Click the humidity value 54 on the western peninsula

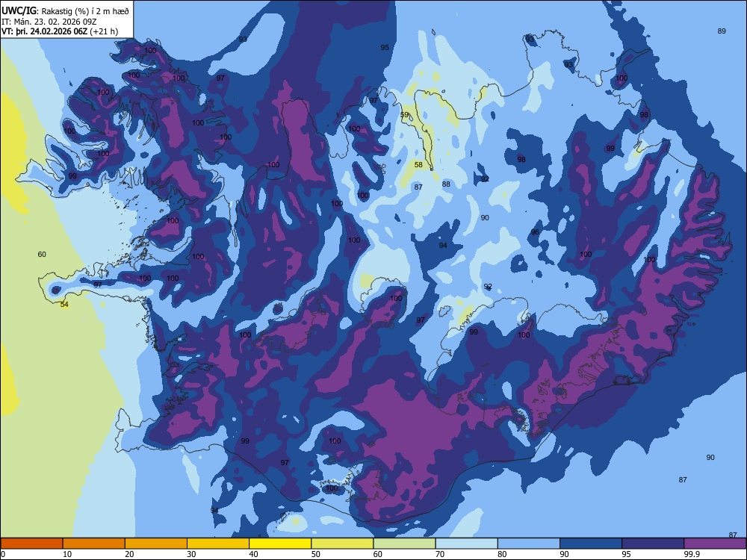(x=64, y=305)
